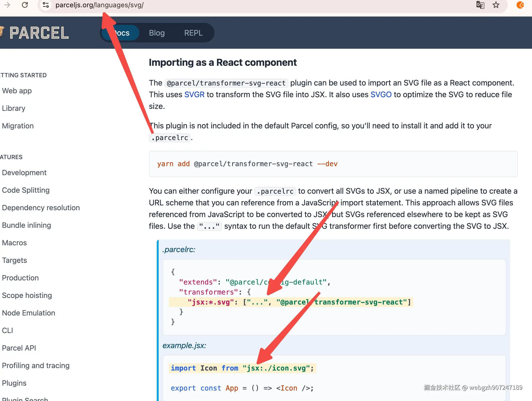This screenshot has height=401, width=532.
Task: Open site information icon in address bar
Action: coord(46,5)
